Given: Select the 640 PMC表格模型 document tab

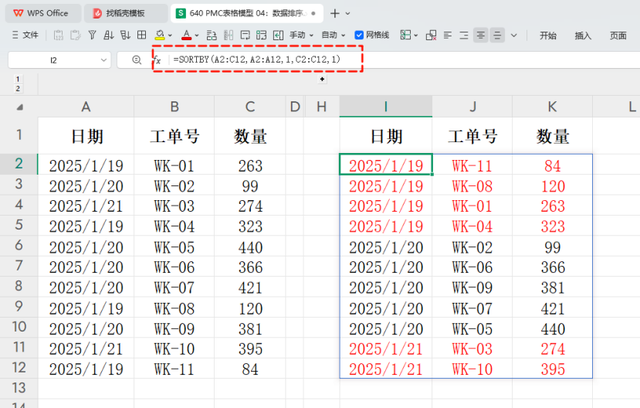Looking at the screenshot, I should tap(247, 13).
